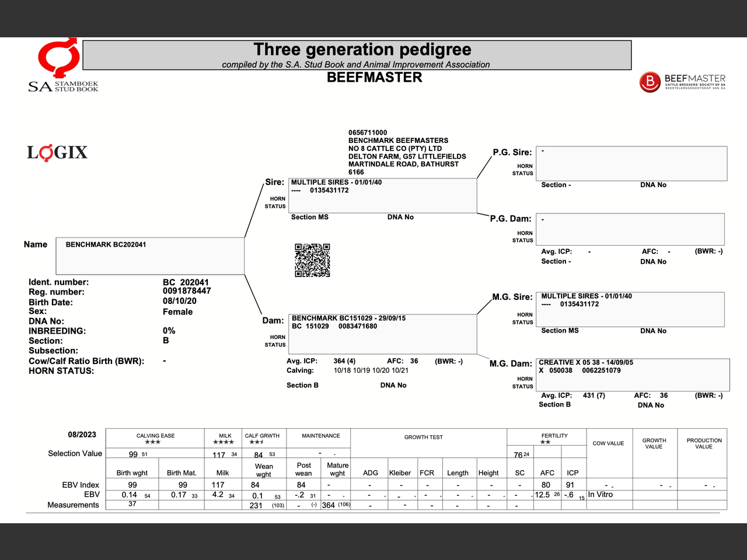Click the Dam box 'BENCHMARK BC151029 - 29/09/15'
Image resolution: width=747 pixels, height=560 pixels.
pyautogui.click(x=383, y=334)
